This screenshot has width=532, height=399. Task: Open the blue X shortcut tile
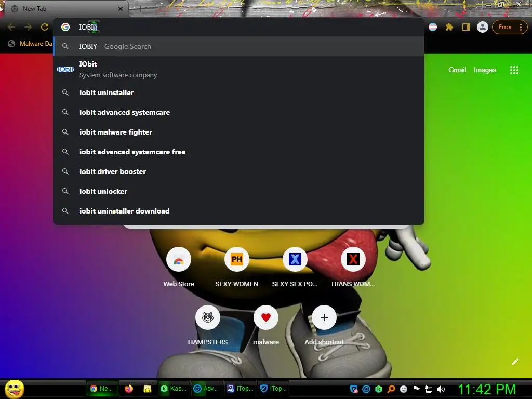coord(295,268)
